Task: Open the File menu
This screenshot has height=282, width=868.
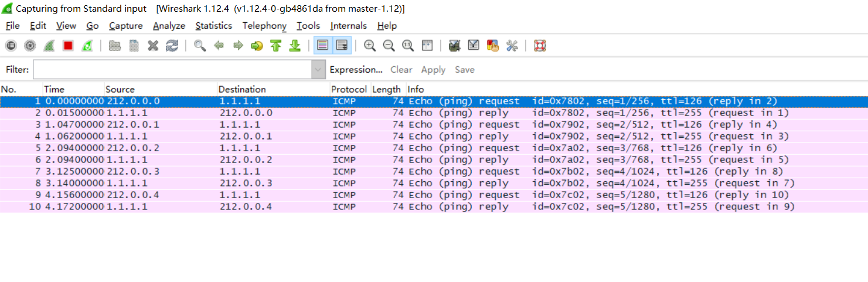Action: (x=12, y=26)
